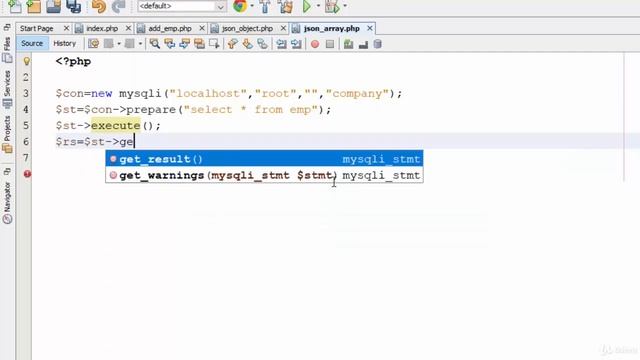Toggle Highlight Search icon
This screenshot has width=640, height=360.
point(199,44)
